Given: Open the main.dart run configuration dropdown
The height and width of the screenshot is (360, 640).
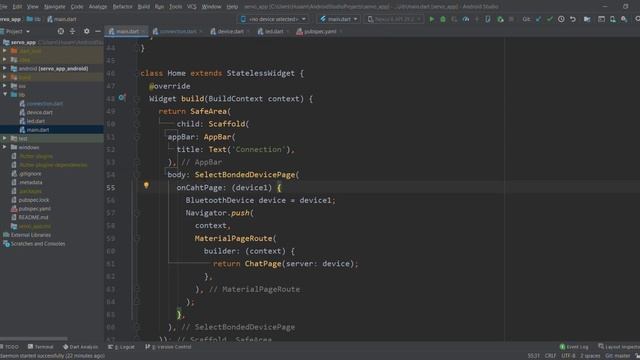Looking at the screenshot, I should (x=339, y=19).
